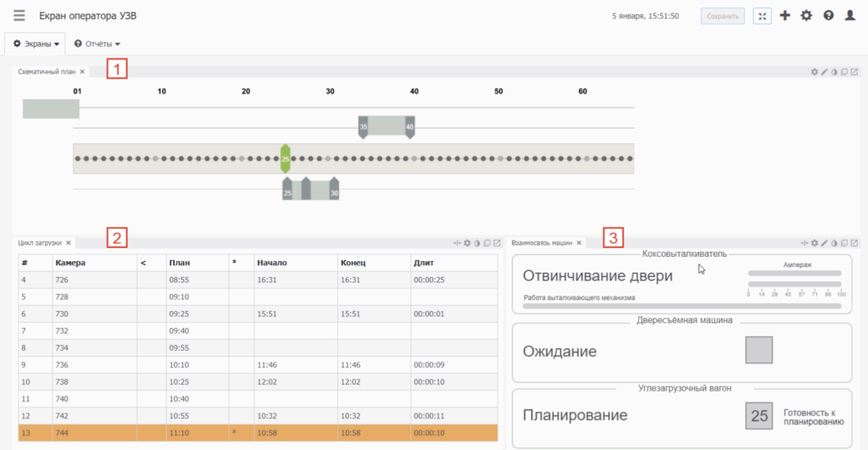Select table row with camera 728

(258, 297)
